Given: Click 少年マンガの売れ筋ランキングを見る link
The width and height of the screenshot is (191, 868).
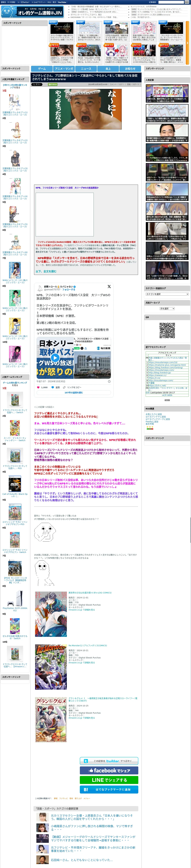Looking at the screenshot, I should click(15, 86).
